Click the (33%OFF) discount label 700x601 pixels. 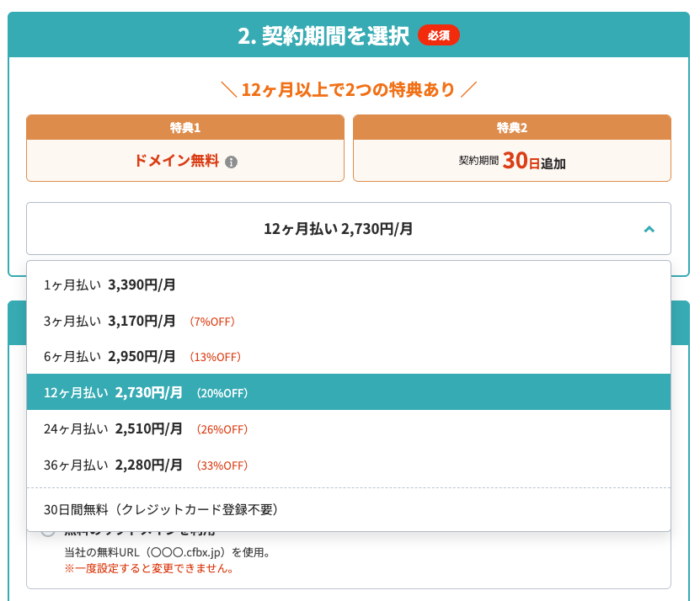pyautogui.click(x=222, y=465)
